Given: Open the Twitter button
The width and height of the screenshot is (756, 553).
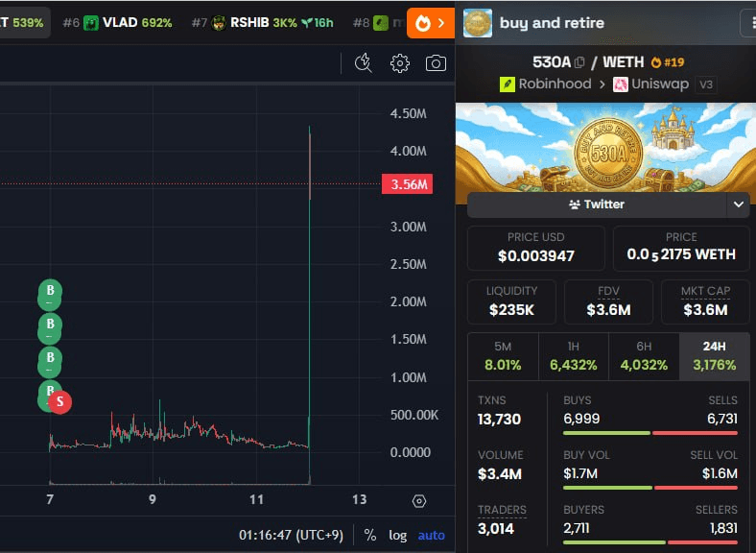Looking at the screenshot, I should pyautogui.click(x=597, y=204).
